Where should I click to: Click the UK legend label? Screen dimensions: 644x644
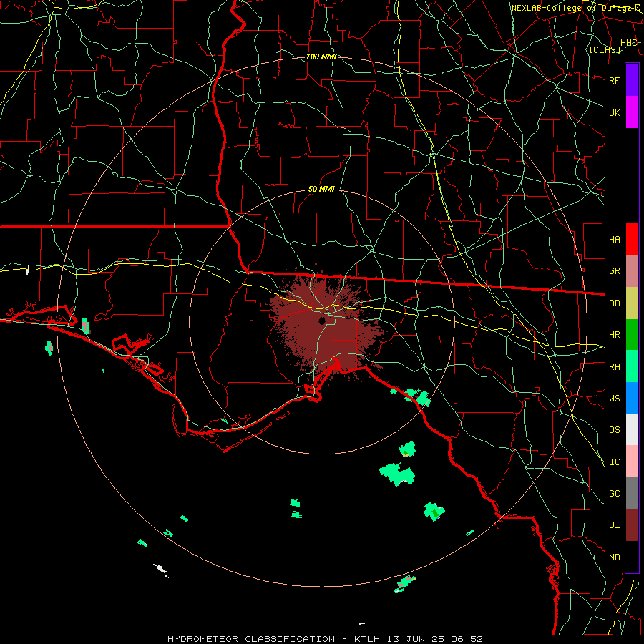click(x=614, y=112)
